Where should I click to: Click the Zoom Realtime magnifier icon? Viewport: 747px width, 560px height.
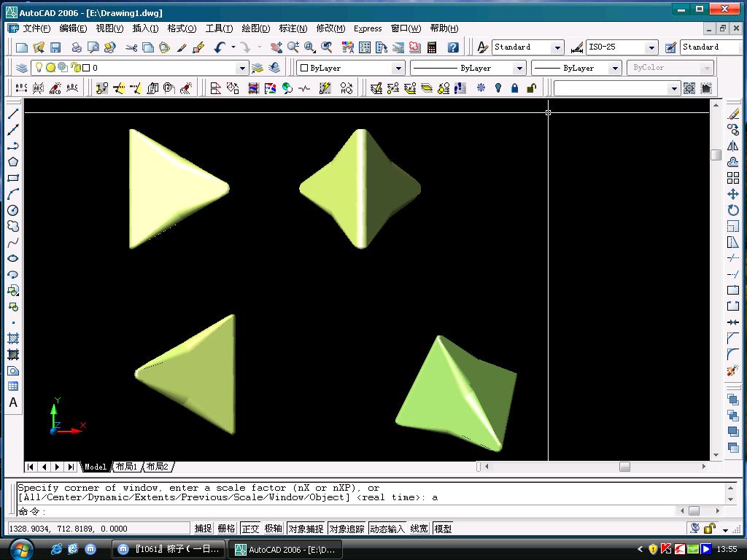click(x=293, y=47)
